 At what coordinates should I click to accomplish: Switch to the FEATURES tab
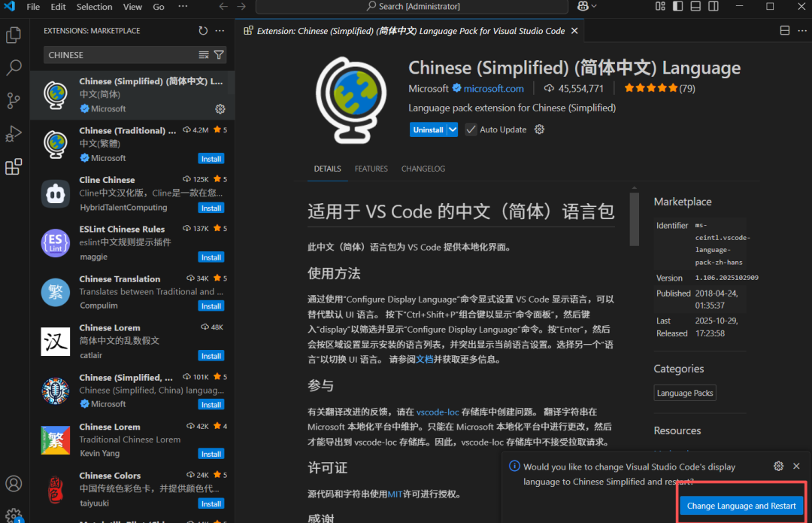click(x=371, y=169)
